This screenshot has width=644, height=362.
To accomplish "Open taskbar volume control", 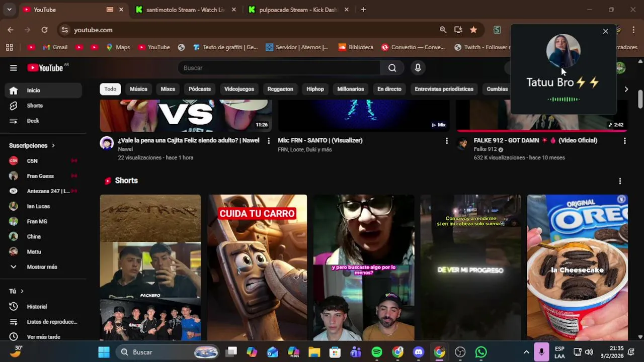I will coord(589,352).
